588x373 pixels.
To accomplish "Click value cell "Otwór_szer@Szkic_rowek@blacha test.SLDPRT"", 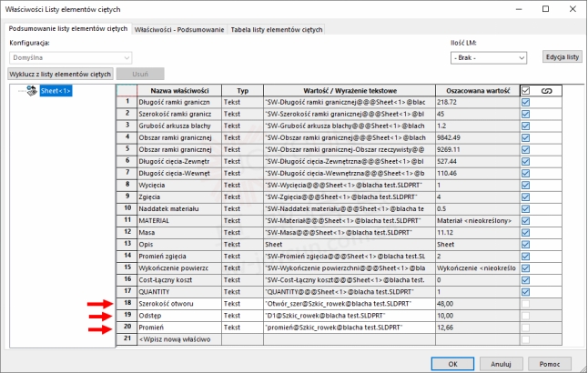I will 350,304.
